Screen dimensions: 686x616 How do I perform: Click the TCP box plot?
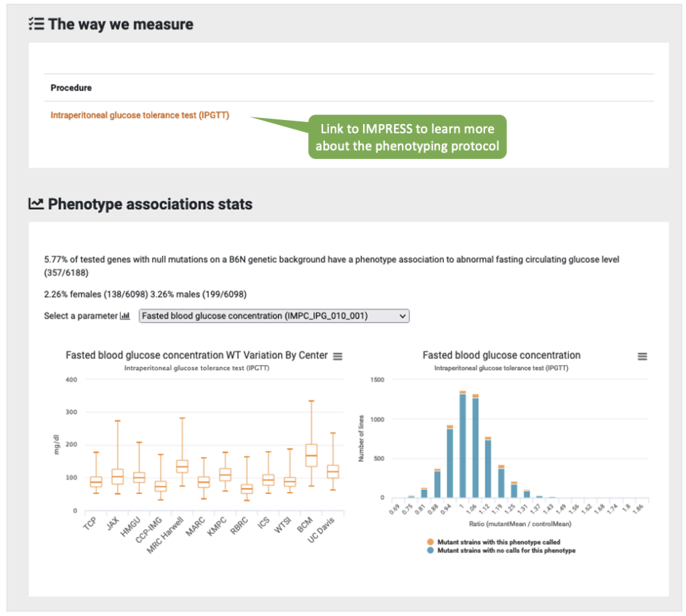pyautogui.click(x=96, y=482)
